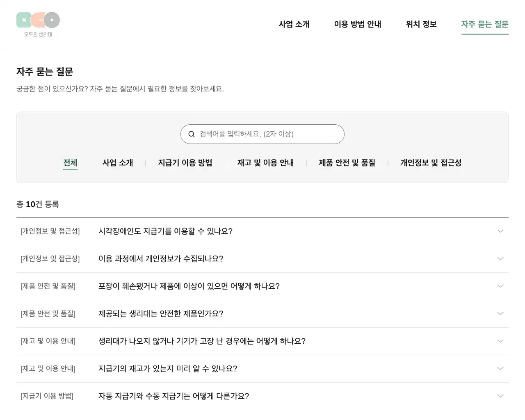Select 자주 묻는 질문 in top navigation
Image resolution: width=525 pixels, height=420 pixels.
(x=485, y=24)
